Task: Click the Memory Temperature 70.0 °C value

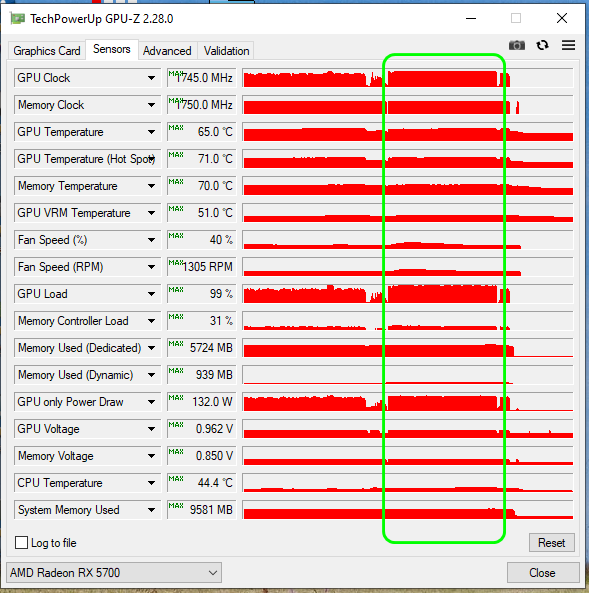Action: [x=202, y=186]
